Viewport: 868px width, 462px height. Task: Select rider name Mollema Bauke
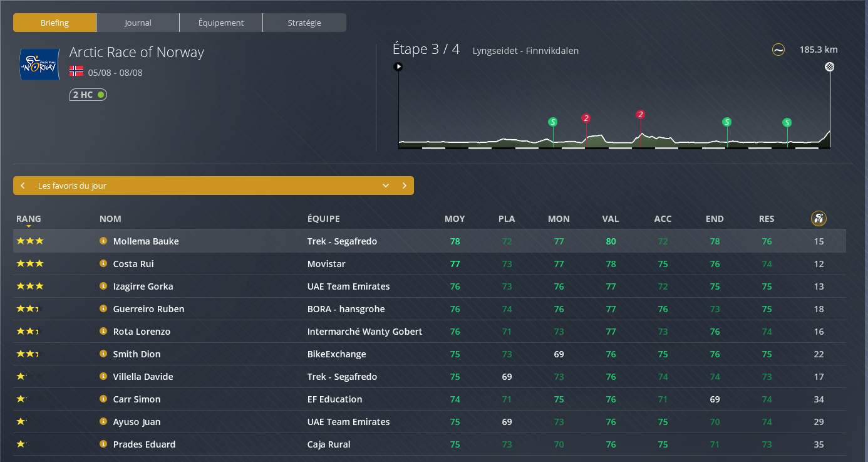(x=146, y=241)
